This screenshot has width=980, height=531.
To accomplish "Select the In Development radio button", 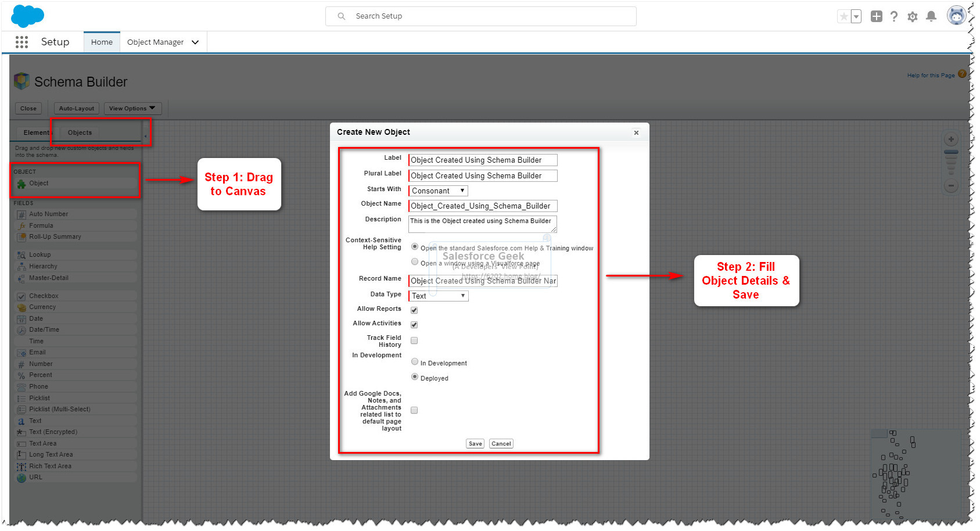I will [414, 361].
